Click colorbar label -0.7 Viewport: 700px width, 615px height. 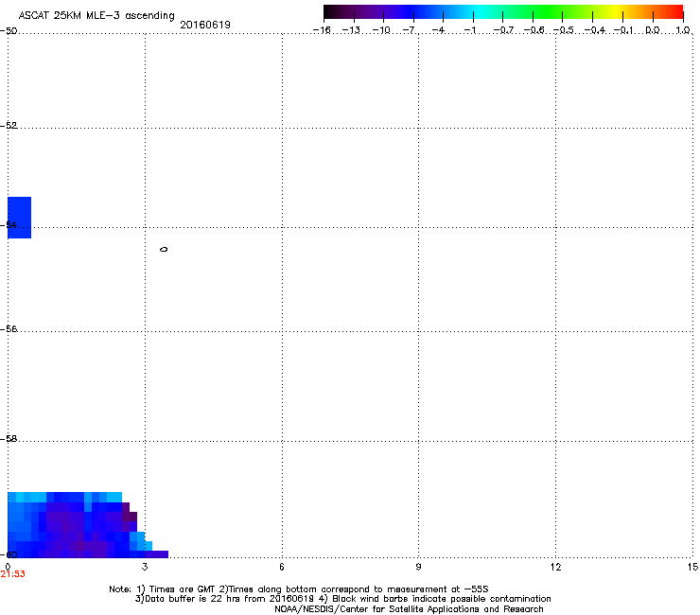coord(503,30)
